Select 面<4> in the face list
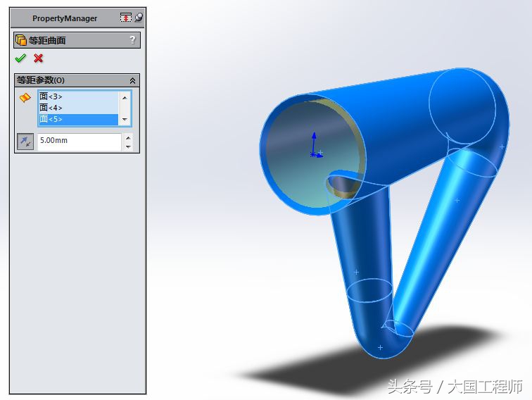 coord(78,108)
